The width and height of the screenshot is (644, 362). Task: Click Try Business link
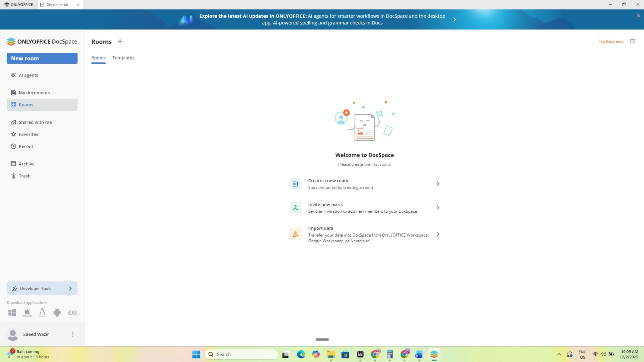pos(611,41)
